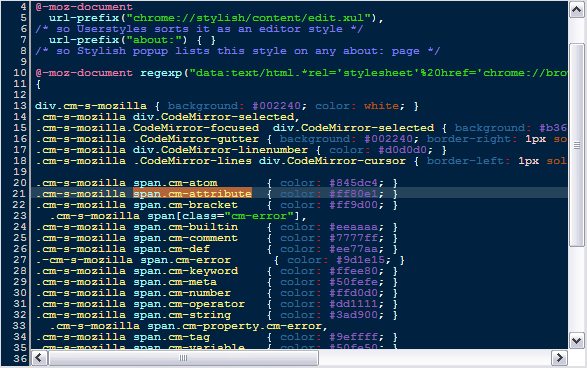Click the color value #eeaaaa
This screenshot has height=368, width=587.
tap(353, 227)
